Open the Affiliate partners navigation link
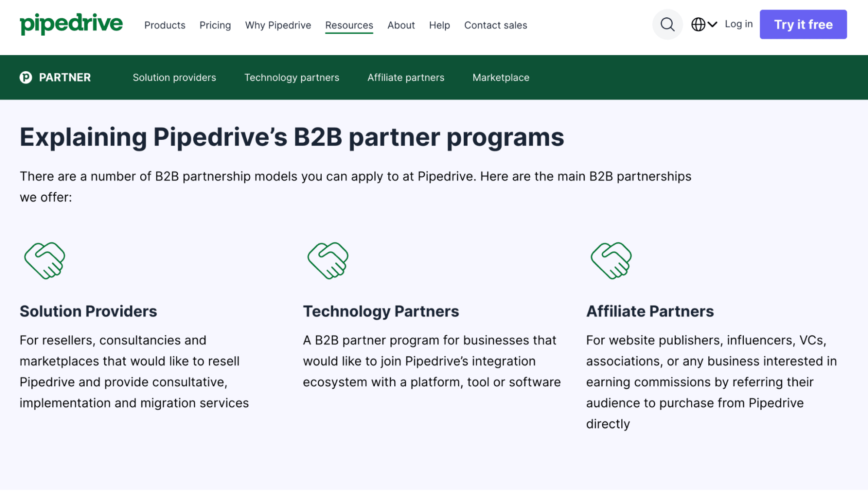This screenshot has height=500, width=868. (x=405, y=77)
